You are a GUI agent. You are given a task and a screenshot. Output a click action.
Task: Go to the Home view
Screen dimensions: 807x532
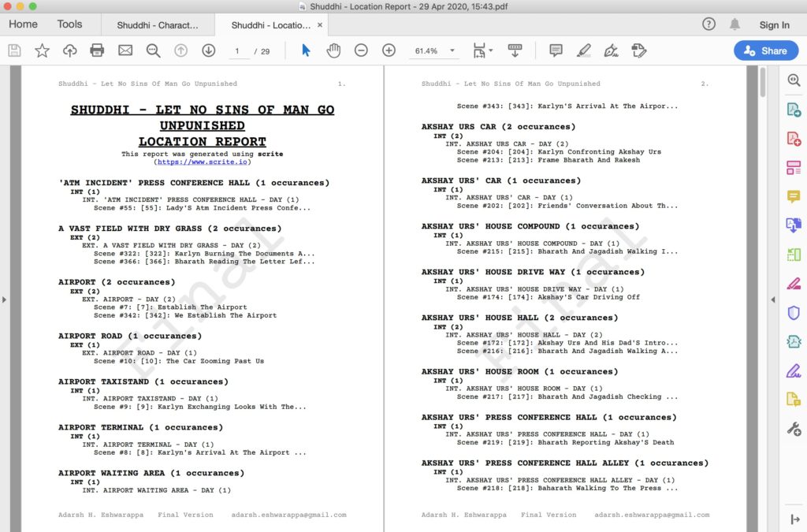[x=23, y=24]
